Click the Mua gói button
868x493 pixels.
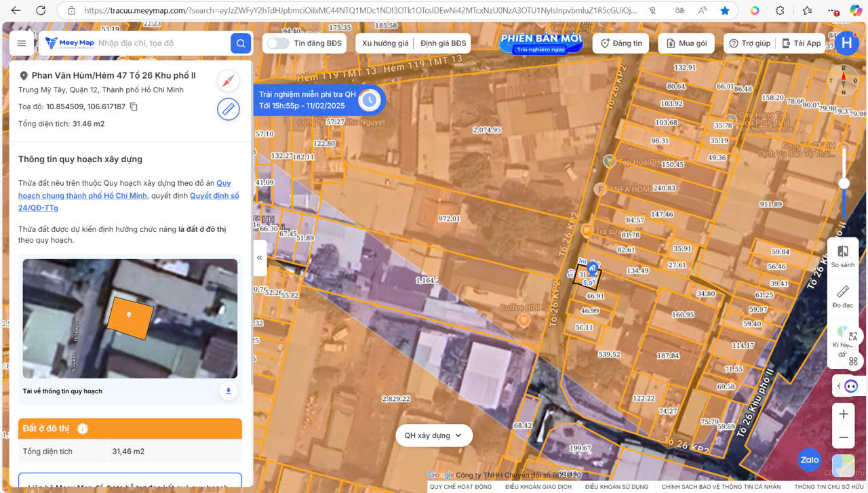686,43
